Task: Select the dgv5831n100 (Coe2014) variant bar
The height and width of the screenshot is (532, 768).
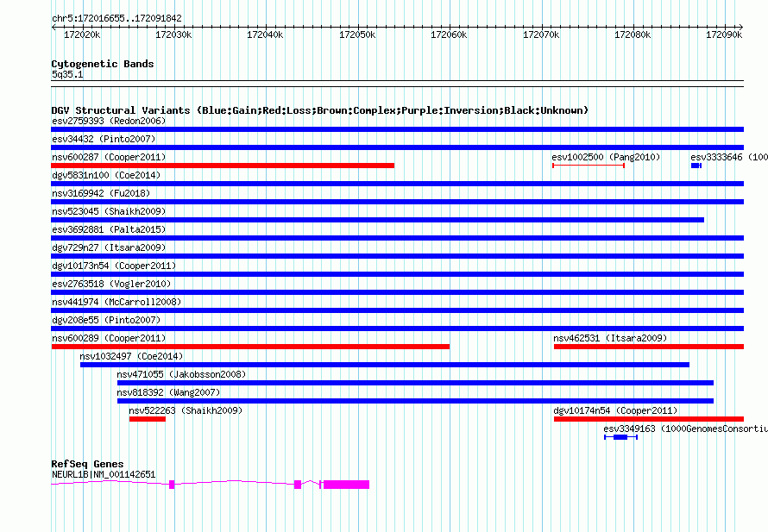Action: point(397,184)
